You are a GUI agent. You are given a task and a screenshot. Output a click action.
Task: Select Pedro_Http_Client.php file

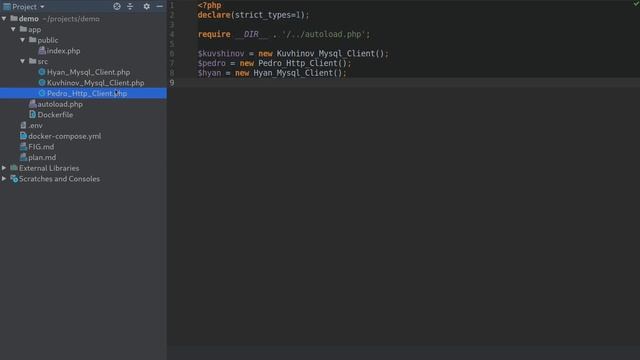tap(87, 93)
